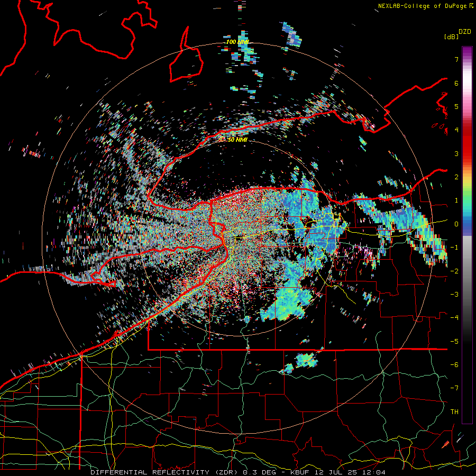
Task: Click the value 0 on color scale
Action: pyautogui.click(x=456, y=224)
